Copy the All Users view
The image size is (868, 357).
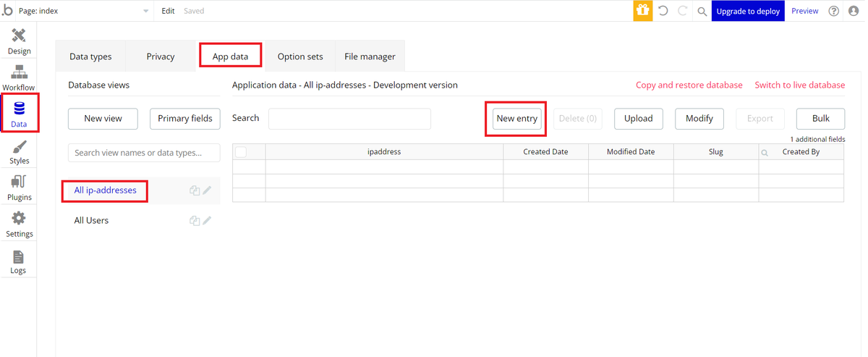pos(195,221)
